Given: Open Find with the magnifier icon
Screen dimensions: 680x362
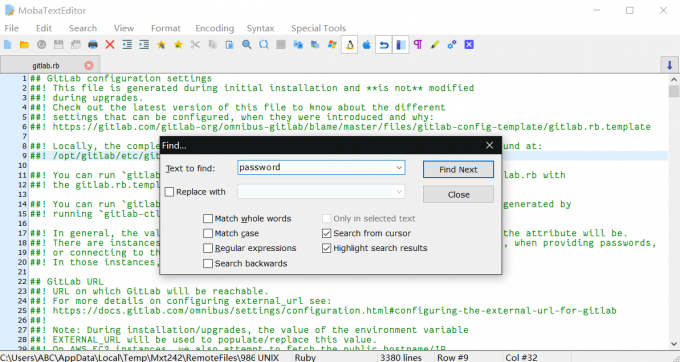Looking at the screenshot, I should coord(246,44).
